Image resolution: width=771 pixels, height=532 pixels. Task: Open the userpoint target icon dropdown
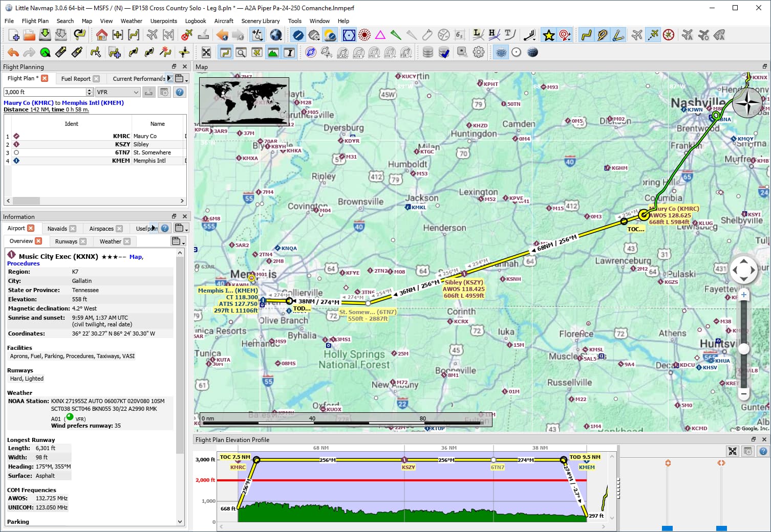click(565, 35)
